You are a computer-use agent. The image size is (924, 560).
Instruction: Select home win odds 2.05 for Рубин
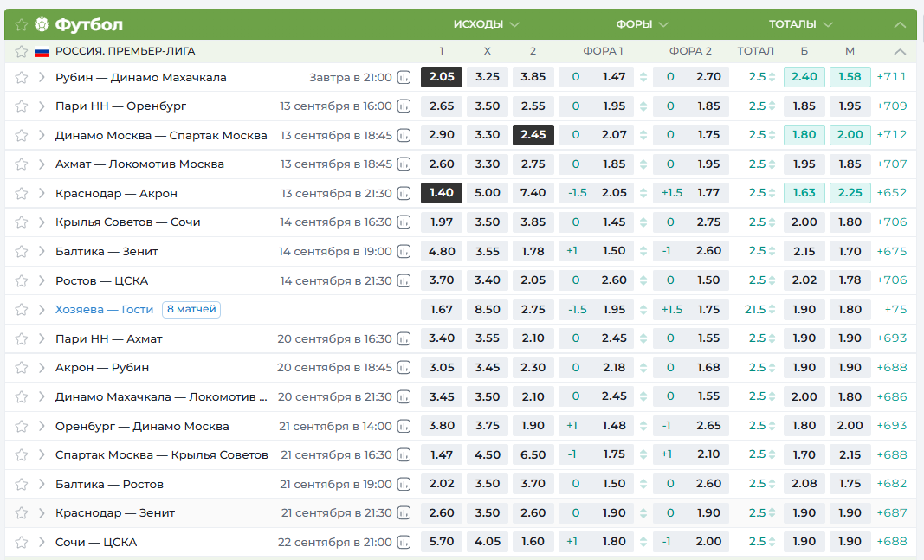[x=442, y=76]
